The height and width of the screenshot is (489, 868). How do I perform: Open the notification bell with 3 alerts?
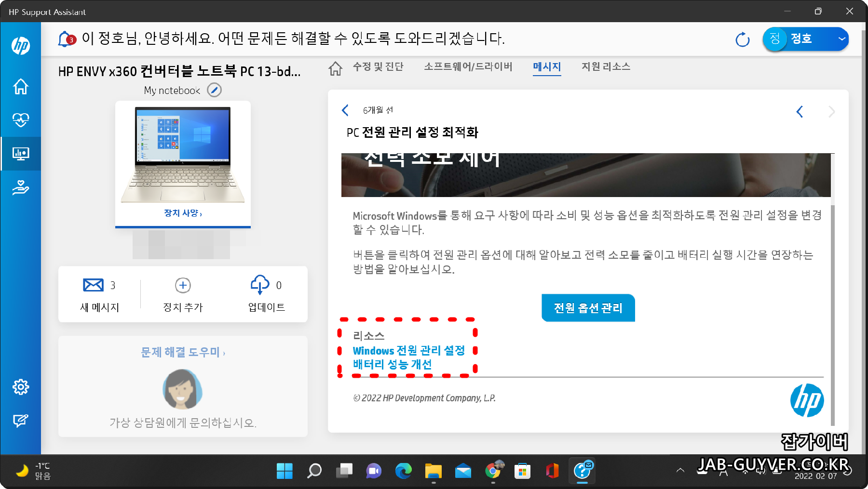(x=67, y=39)
